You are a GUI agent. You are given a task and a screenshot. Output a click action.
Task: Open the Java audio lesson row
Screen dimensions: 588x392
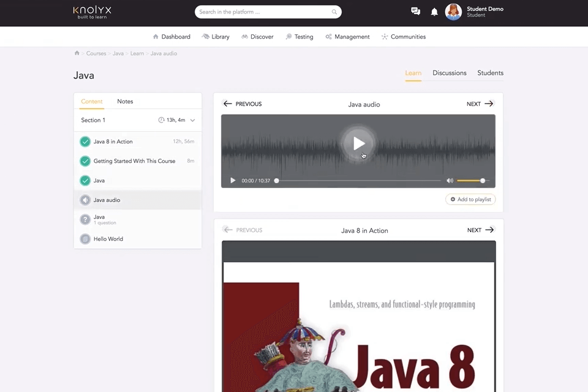(x=138, y=200)
